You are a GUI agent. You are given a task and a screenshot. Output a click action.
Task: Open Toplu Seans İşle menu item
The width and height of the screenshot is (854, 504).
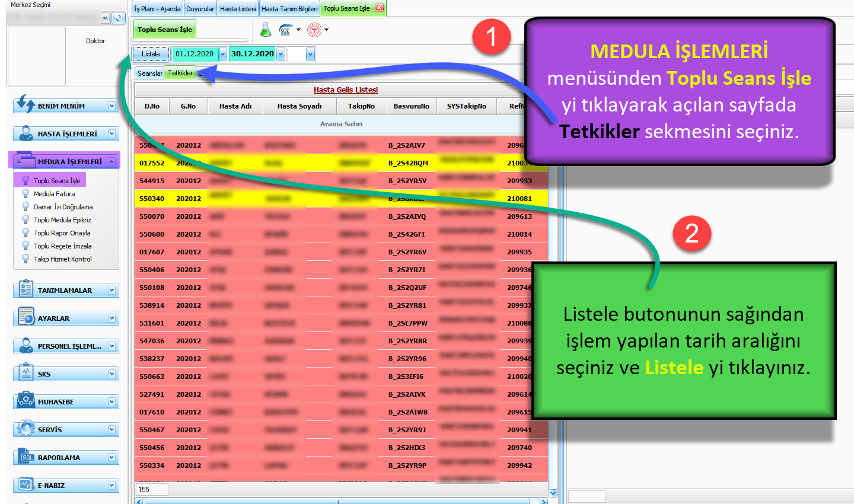(57, 180)
